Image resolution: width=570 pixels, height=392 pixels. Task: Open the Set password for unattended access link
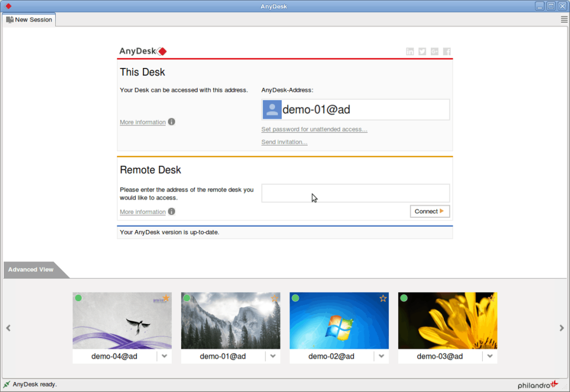[x=314, y=129]
